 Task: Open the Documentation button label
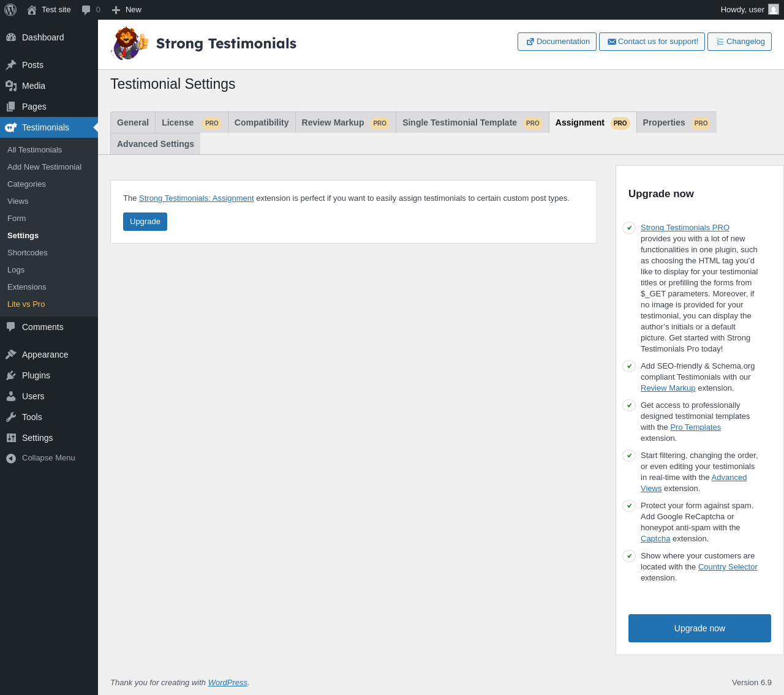(x=563, y=42)
